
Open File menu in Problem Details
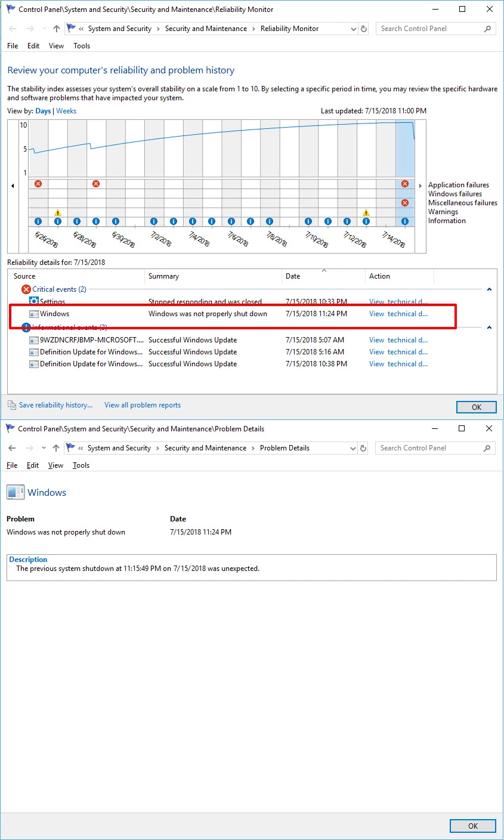click(x=12, y=465)
